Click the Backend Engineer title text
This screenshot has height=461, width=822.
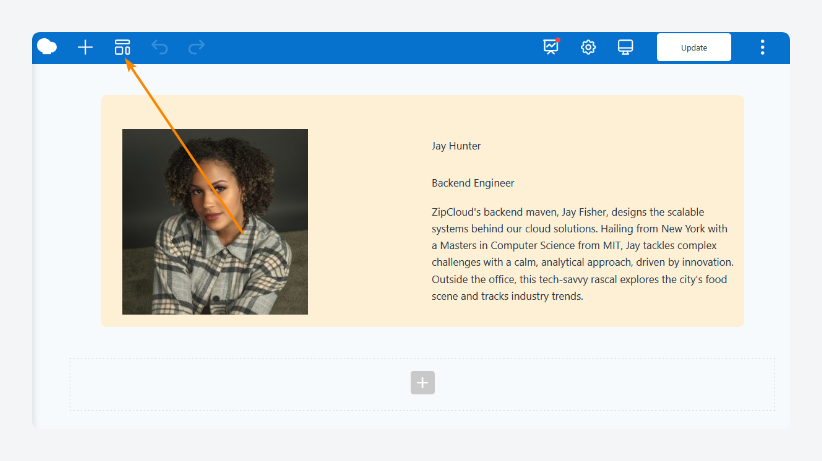tap(473, 183)
